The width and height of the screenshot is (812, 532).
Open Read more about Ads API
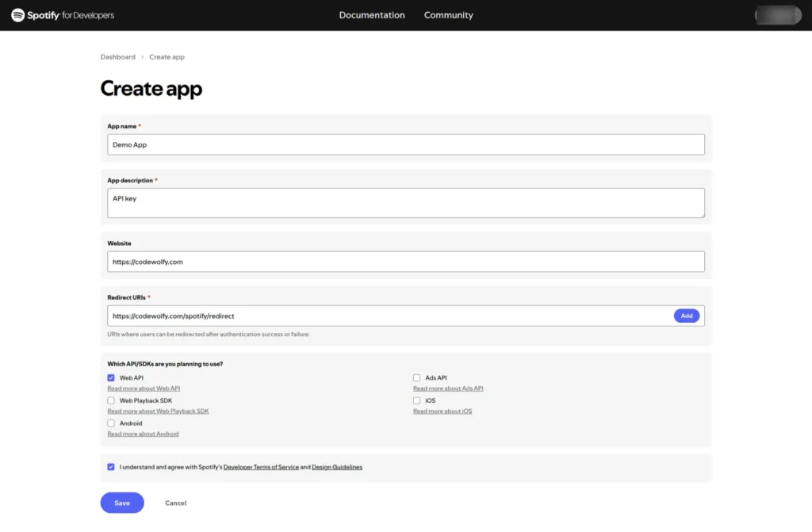(448, 388)
